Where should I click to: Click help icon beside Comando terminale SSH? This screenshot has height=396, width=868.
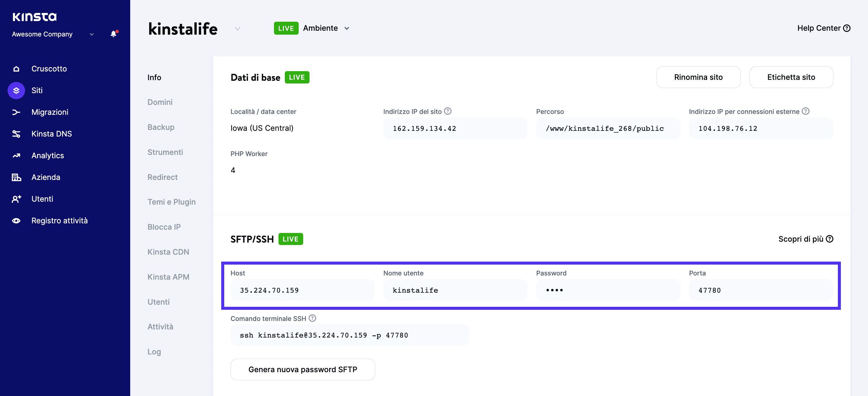point(312,318)
